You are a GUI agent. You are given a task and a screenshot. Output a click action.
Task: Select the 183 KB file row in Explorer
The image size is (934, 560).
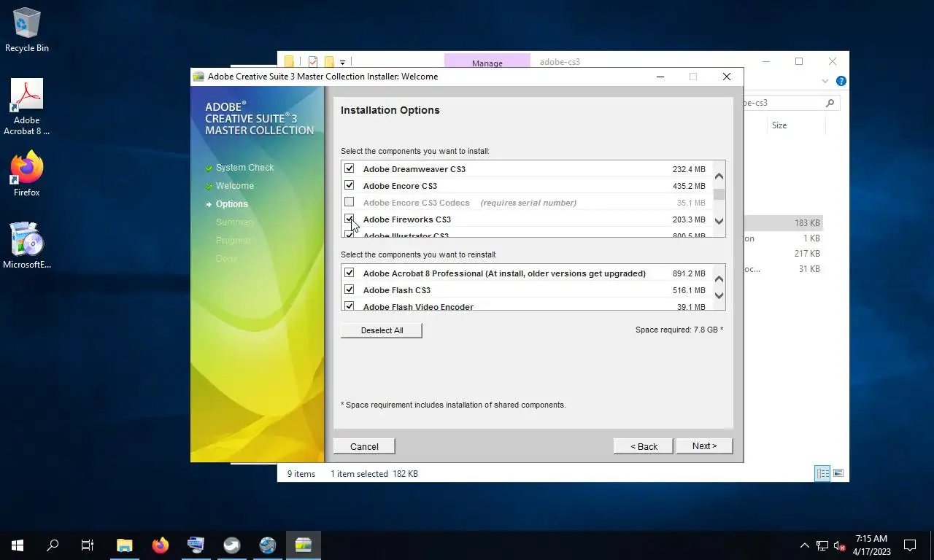[782, 223]
